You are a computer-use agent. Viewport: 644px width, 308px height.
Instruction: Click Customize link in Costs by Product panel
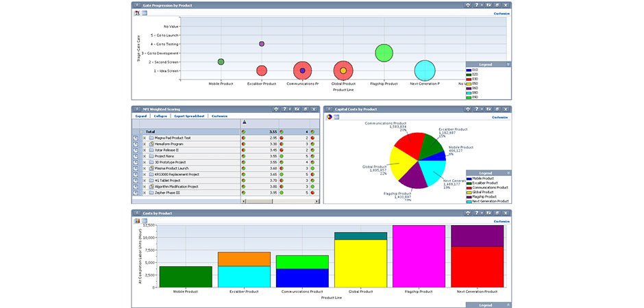(x=501, y=221)
